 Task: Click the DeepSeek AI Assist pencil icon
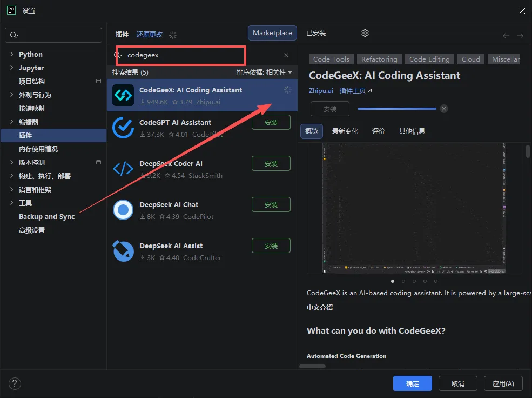tap(123, 251)
